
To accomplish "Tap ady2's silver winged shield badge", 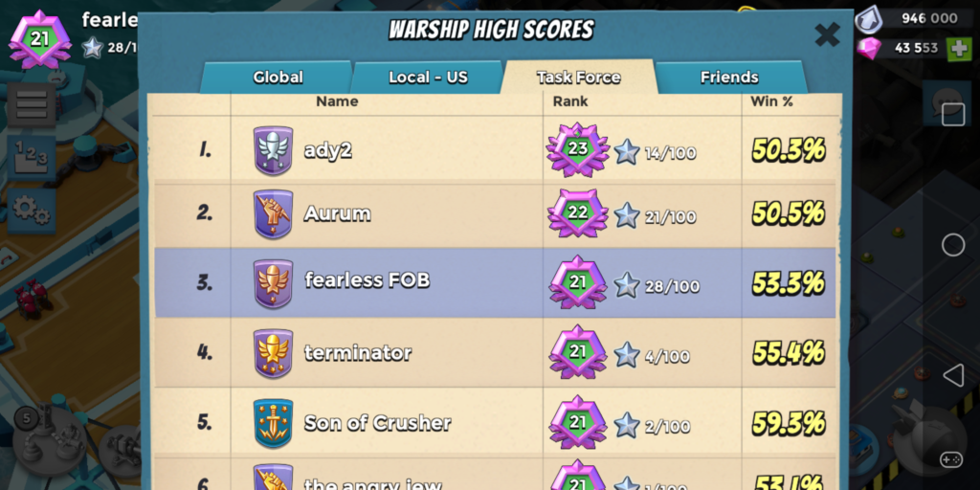I will coord(273,150).
